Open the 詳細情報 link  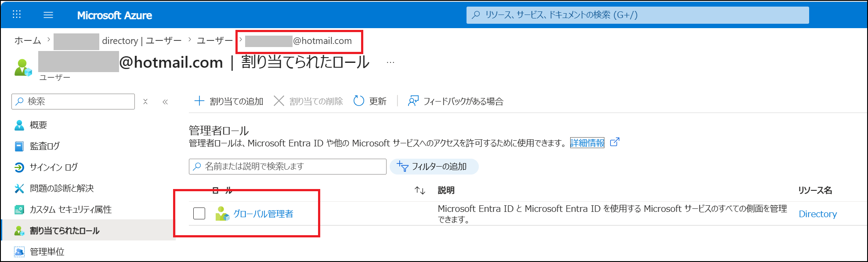(587, 143)
